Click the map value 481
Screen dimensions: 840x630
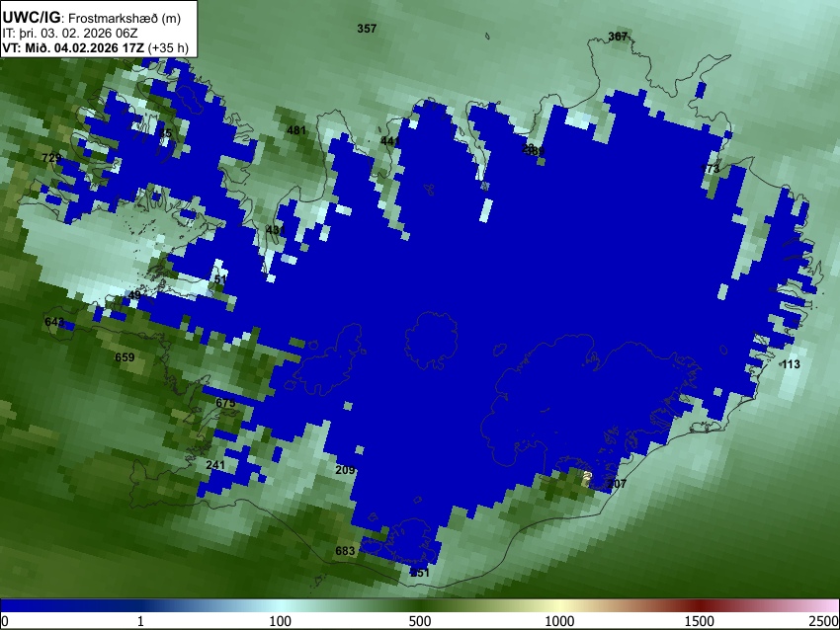[x=296, y=130]
